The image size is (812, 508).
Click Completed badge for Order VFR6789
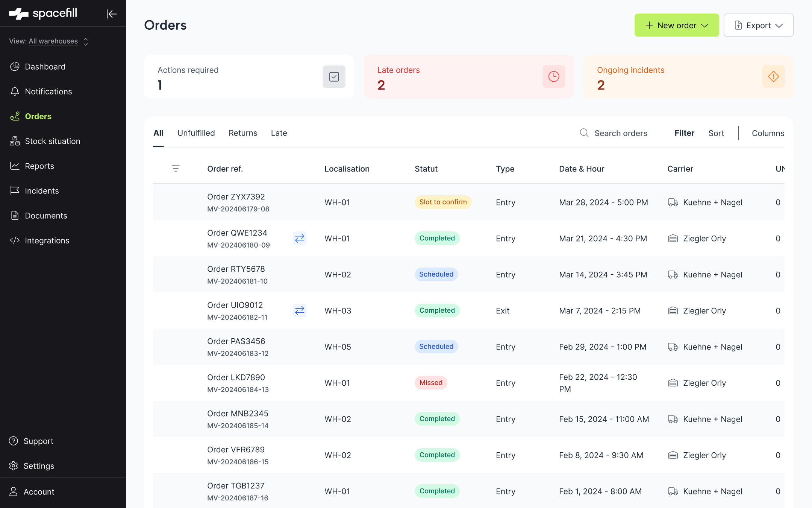437,455
